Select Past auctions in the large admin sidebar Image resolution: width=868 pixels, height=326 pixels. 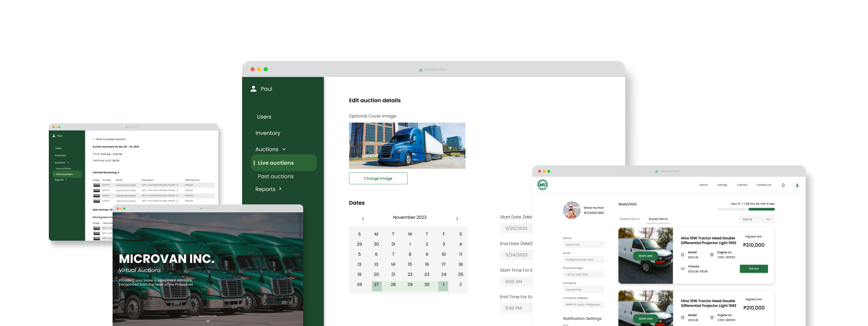pos(276,177)
